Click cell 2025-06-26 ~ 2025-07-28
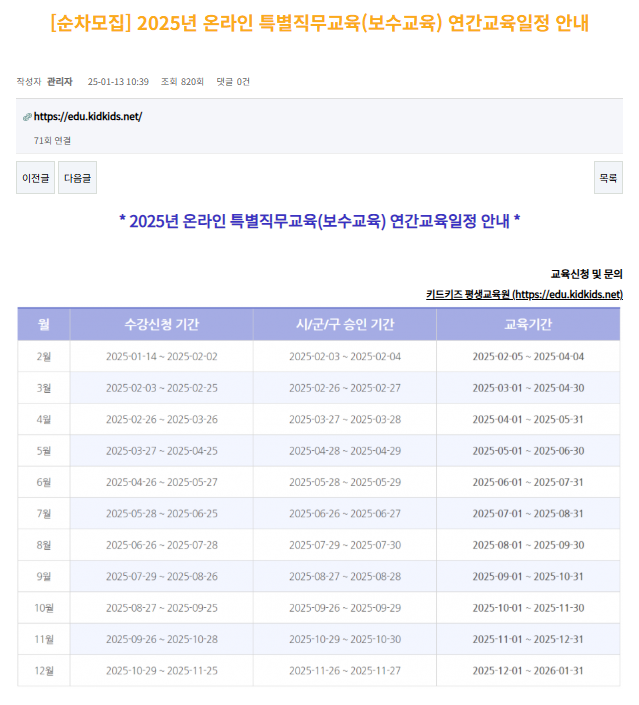Screen dimensions: 639x705 click(x=162, y=545)
